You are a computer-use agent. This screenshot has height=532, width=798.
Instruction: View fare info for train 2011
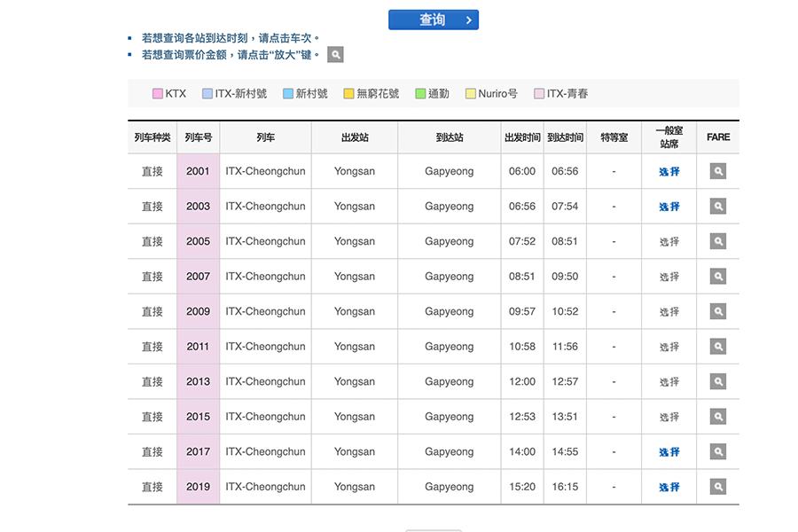coord(717,347)
